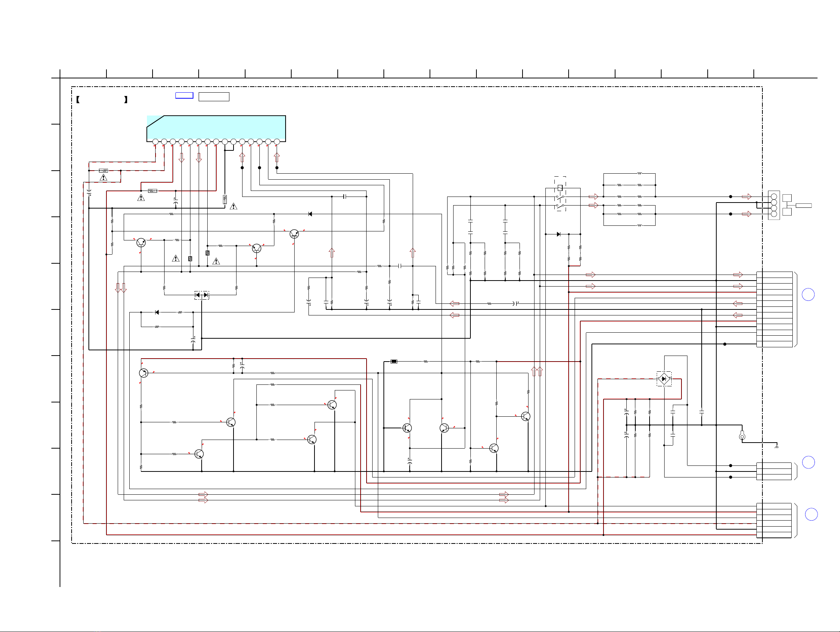Click the relay symbol in dashed outline
Viewport: 840px width, 632px height.
coord(560,194)
